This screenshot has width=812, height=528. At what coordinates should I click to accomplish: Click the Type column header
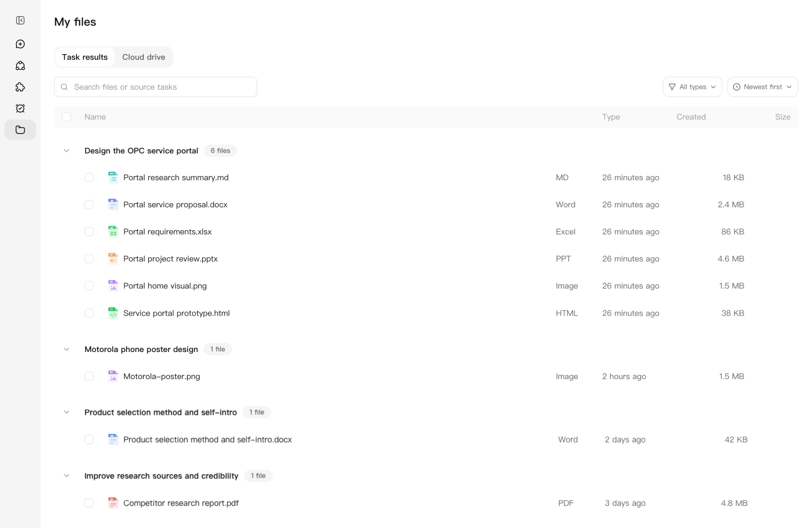click(x=611, y=117)
